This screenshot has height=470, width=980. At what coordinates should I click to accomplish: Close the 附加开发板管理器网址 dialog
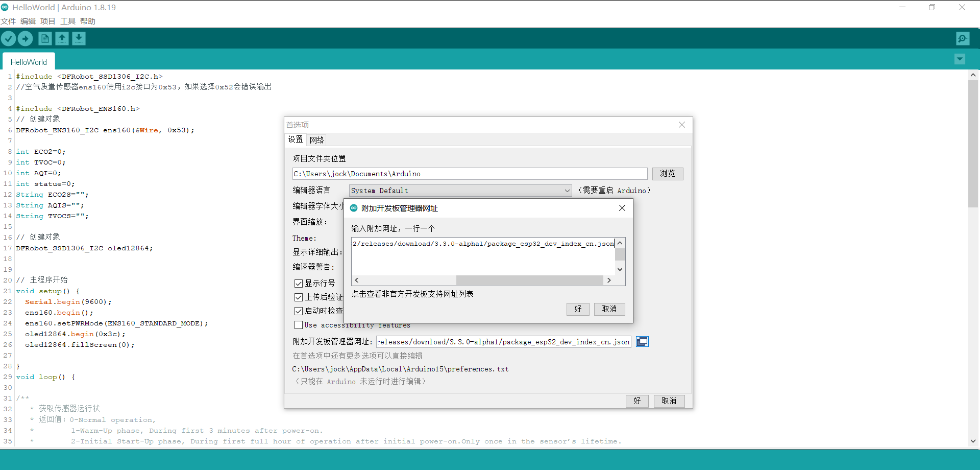pyautogui.click(x=622, y=208)
